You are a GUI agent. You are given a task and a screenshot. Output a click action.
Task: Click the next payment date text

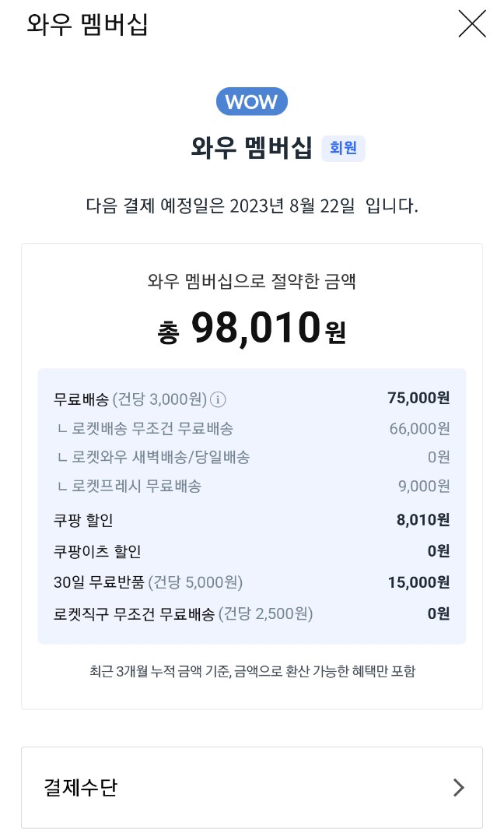click(251, 204)
